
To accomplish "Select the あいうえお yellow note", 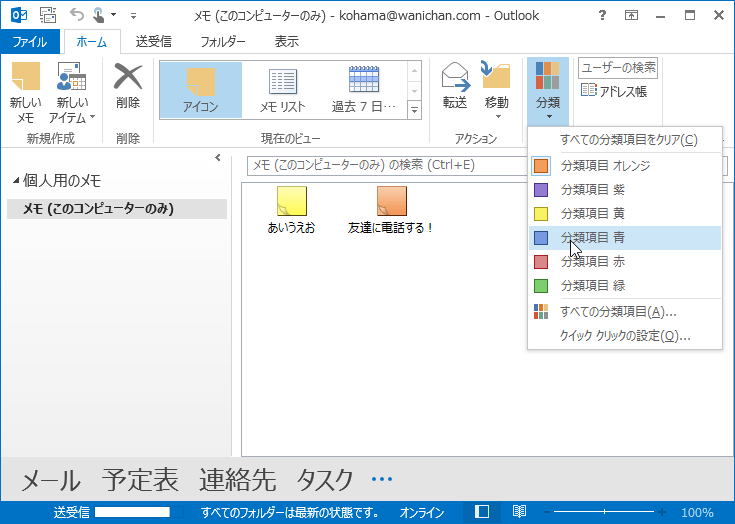I will pyautogui.click(x=292, y=210).
